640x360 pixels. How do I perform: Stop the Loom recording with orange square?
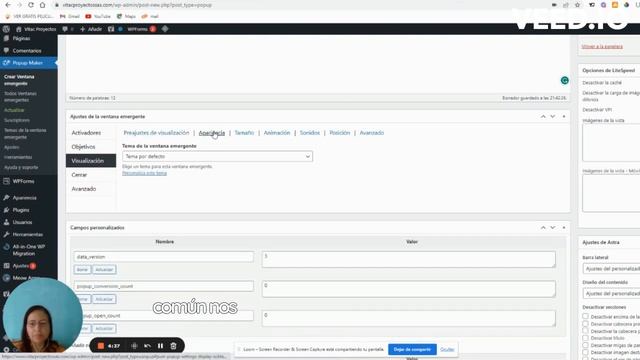(x=101, y=346)
